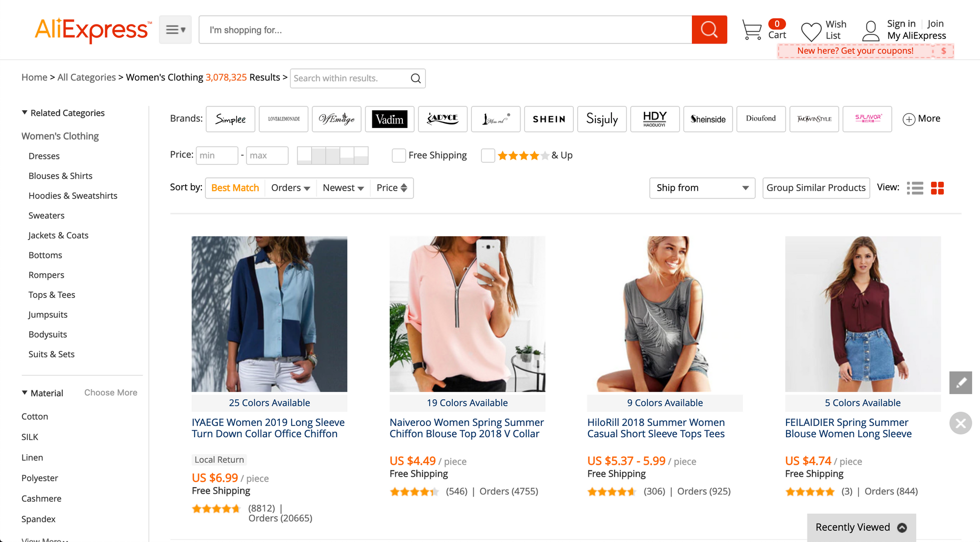Image resolution: width=980 pixels, height=542 pixels.
Task: Open Blouses & Shirts category link
Action: [x=60, y=176]
